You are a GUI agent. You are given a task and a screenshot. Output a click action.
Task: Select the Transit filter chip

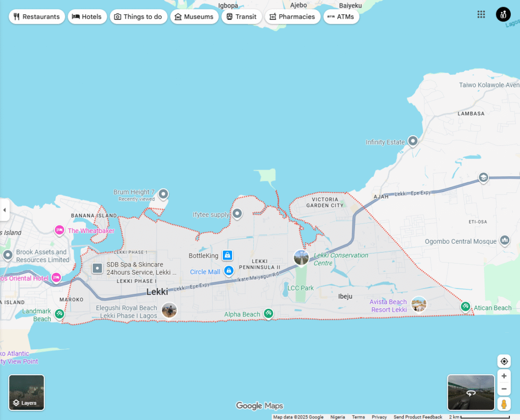click(x=242, y=17)
